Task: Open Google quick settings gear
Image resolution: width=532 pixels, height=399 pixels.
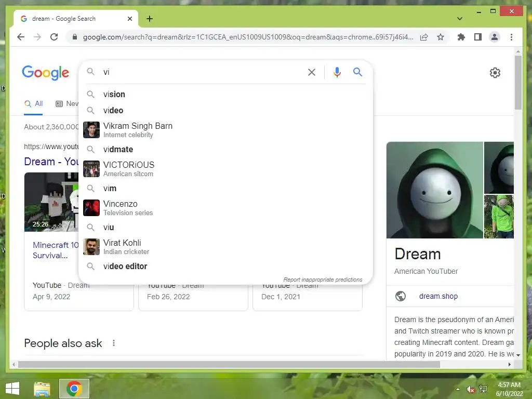Action: coord(495,73)
